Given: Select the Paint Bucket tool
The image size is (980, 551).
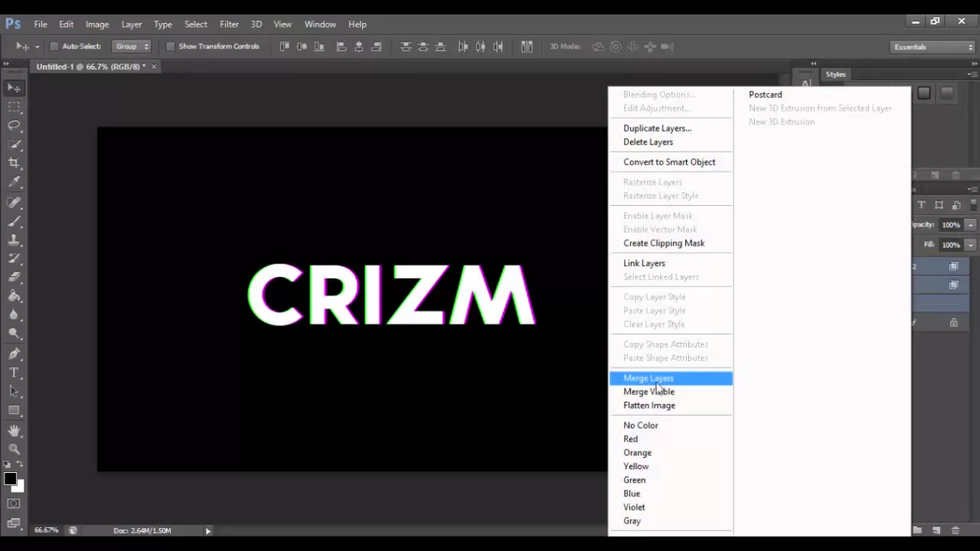Looking at the screenshot, I should (14, 296).
